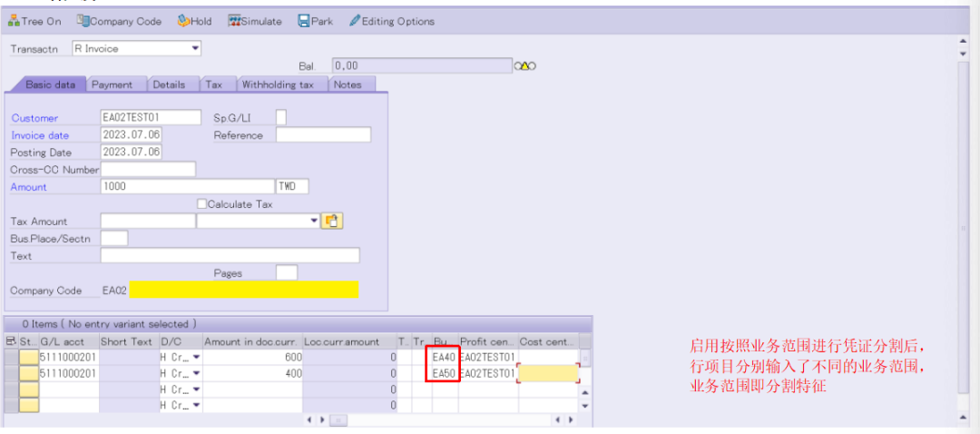980x434 pixels.
Task: Click the Customer field with EA02TEST01
Action: point(151,117)
